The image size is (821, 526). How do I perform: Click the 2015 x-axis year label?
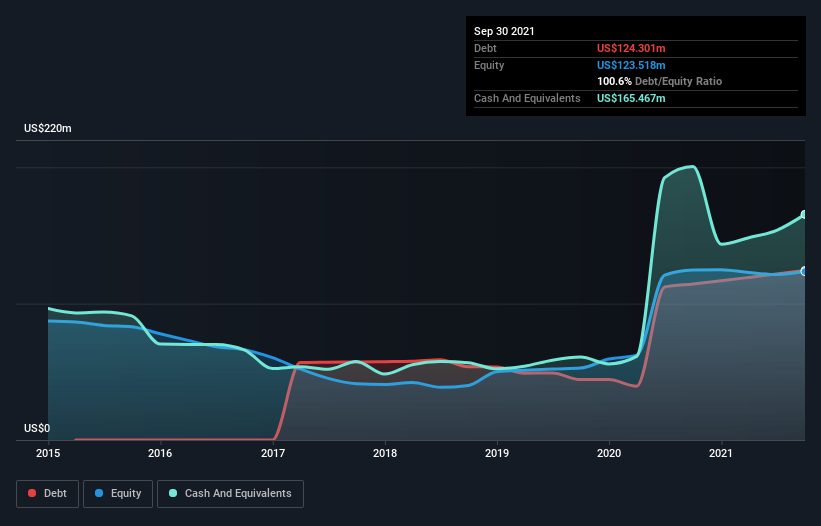pos(48,453)
